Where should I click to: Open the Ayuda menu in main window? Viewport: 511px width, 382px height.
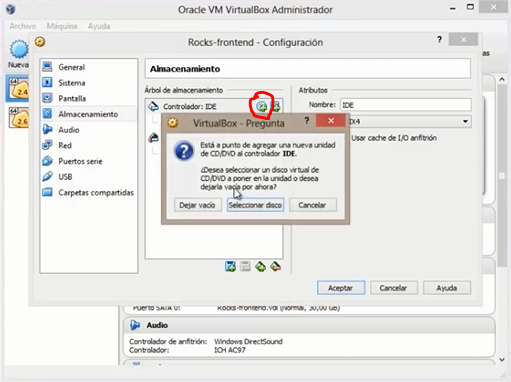[x=99, y=26]
